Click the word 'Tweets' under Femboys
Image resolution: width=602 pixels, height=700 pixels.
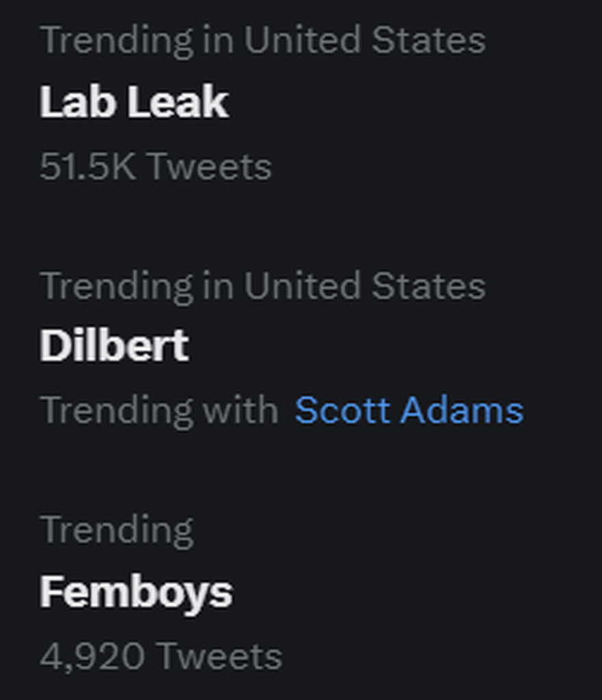coord(220,656)
